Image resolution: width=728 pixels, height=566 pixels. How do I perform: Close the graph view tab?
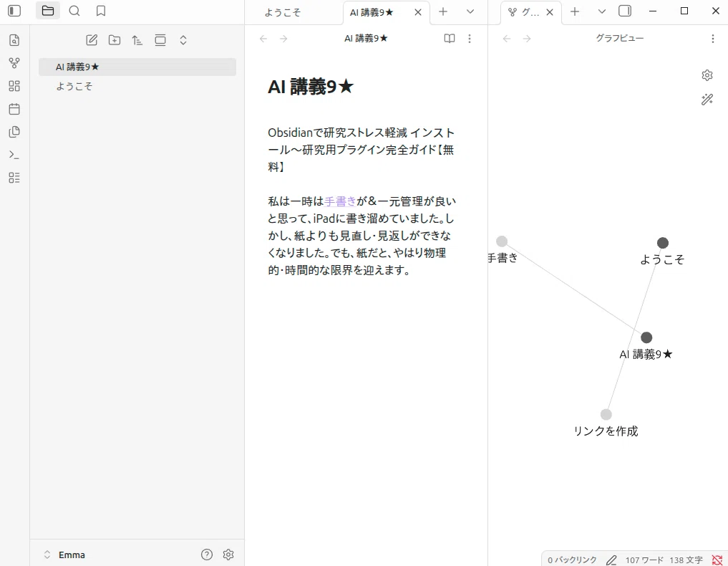tap(550, 13)
